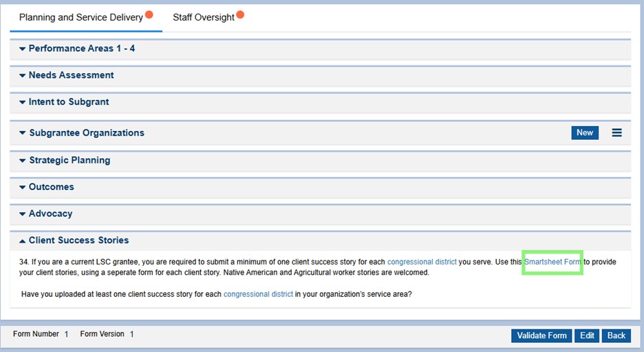Switch to the Staff Oversight tab

point(204,17)
